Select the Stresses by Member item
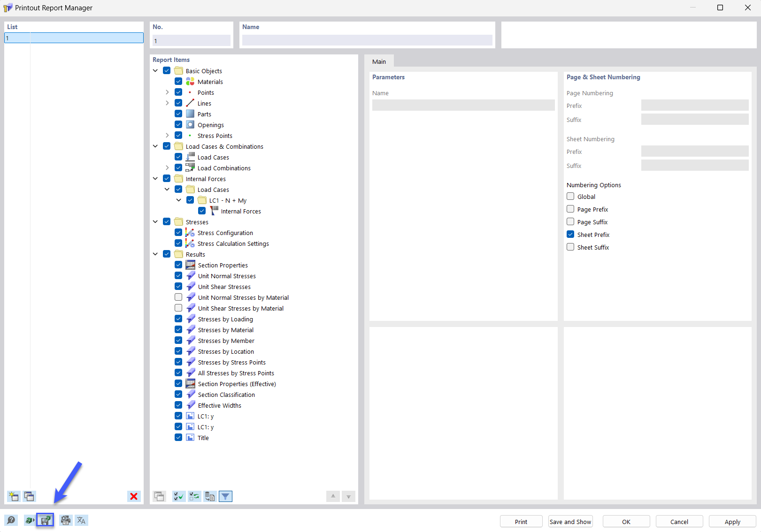Viewport: 761px width, 532px height. click(226, 341)
